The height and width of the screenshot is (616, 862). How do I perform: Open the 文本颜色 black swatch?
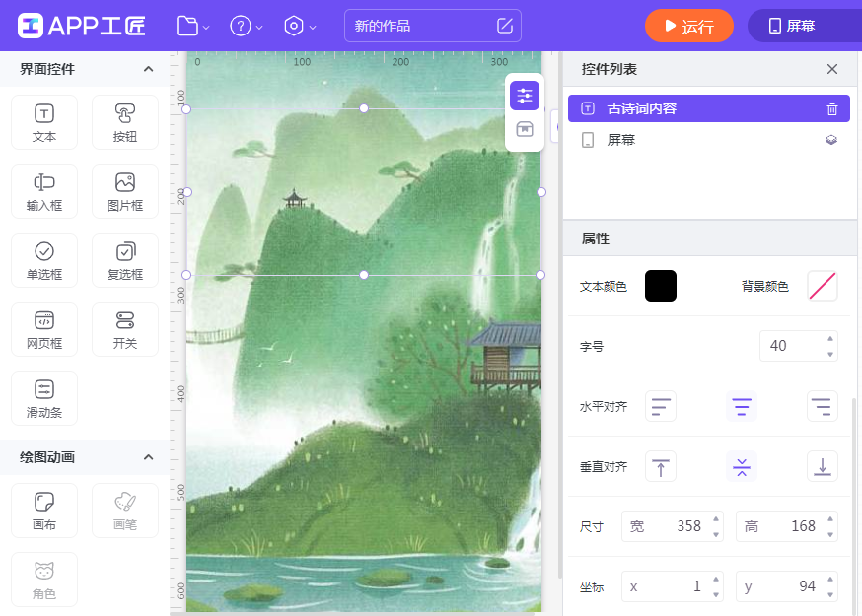point(660,286)
